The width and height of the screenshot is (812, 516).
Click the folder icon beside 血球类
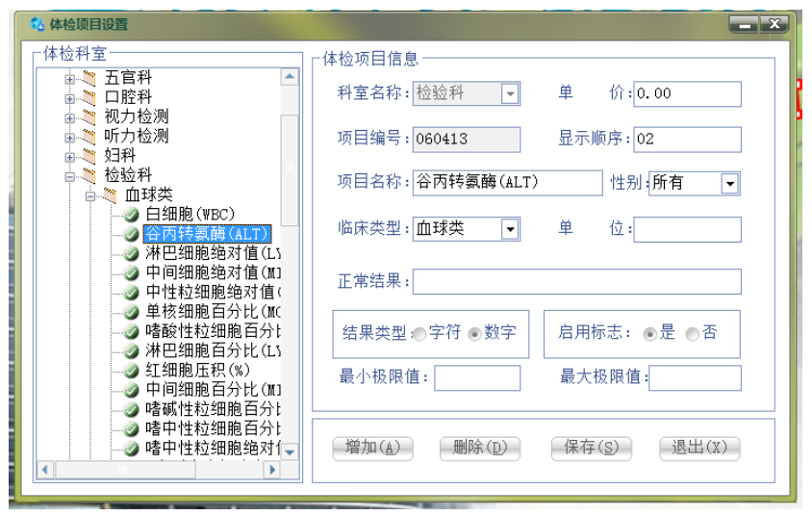[110, 195]
